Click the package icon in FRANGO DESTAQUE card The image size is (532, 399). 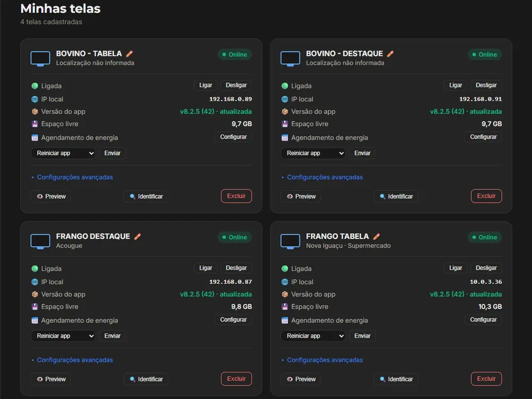(35, 294)
